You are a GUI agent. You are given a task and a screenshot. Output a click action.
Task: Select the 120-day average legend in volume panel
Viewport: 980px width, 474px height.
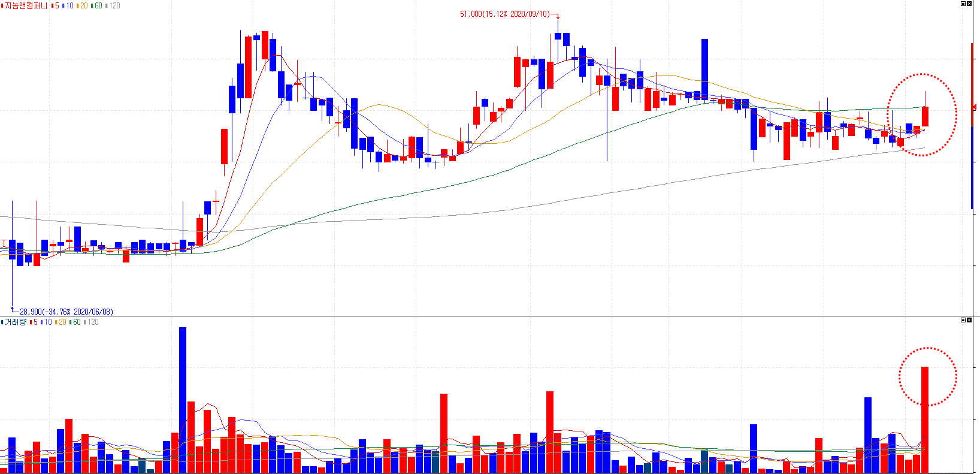[92, 322]
